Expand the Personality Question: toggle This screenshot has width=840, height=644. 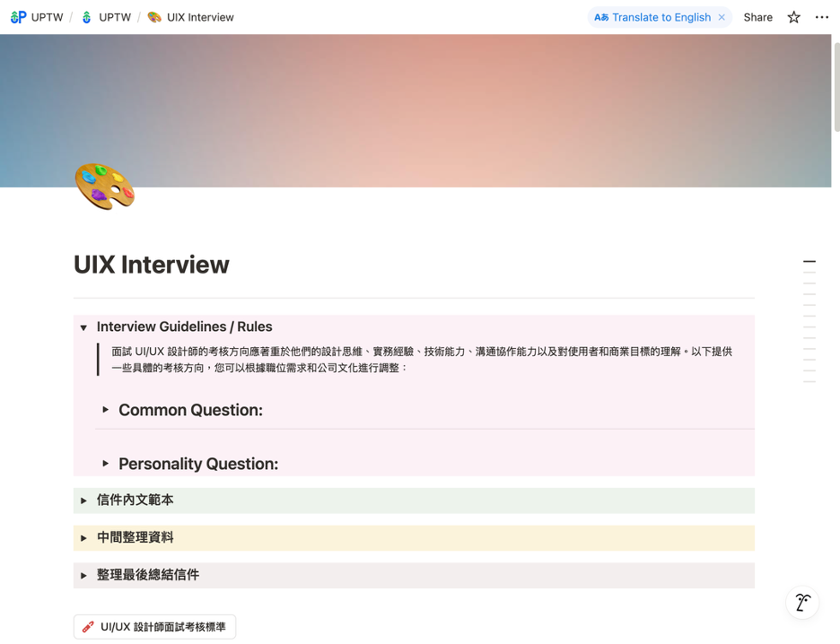click(106, 464)
